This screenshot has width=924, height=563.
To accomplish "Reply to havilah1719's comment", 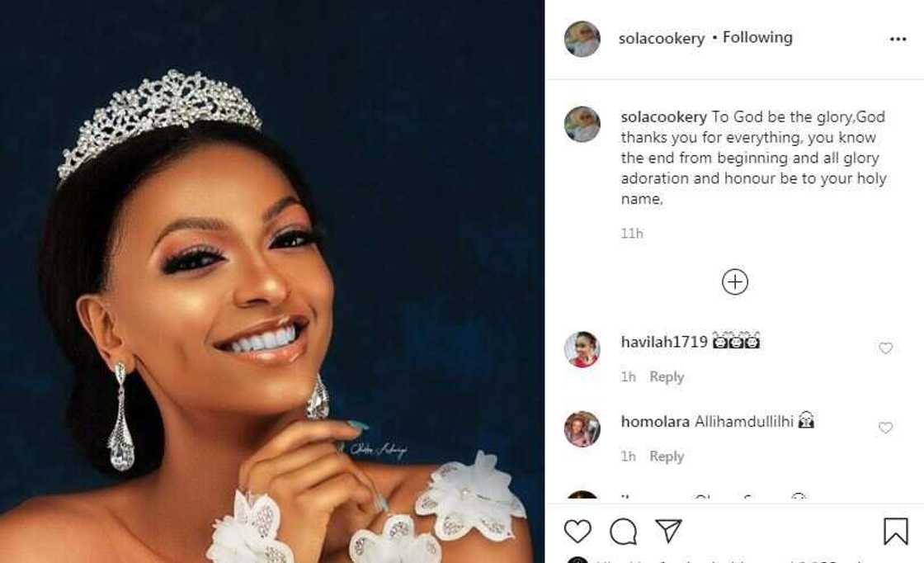I will (x=667, y=376).
